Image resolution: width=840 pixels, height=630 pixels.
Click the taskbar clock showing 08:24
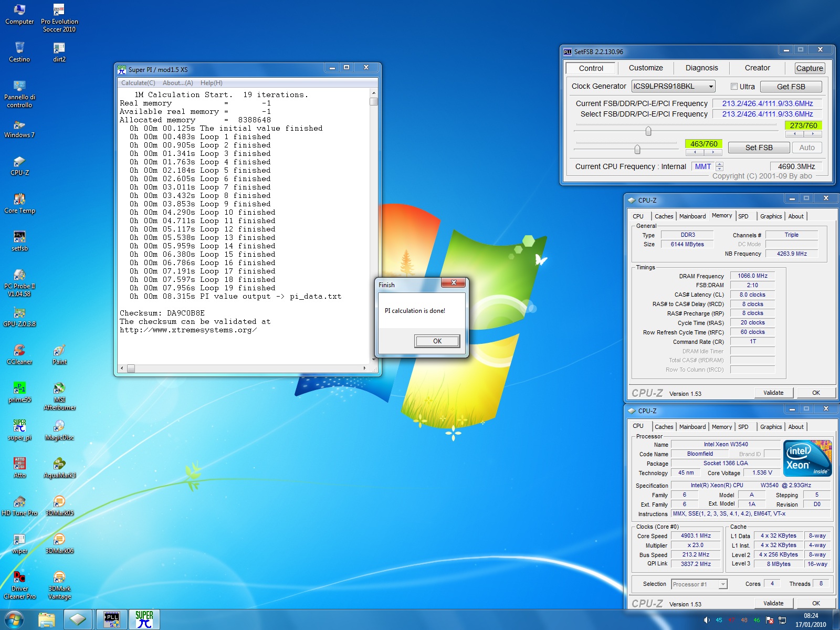[x=811, y=620]
